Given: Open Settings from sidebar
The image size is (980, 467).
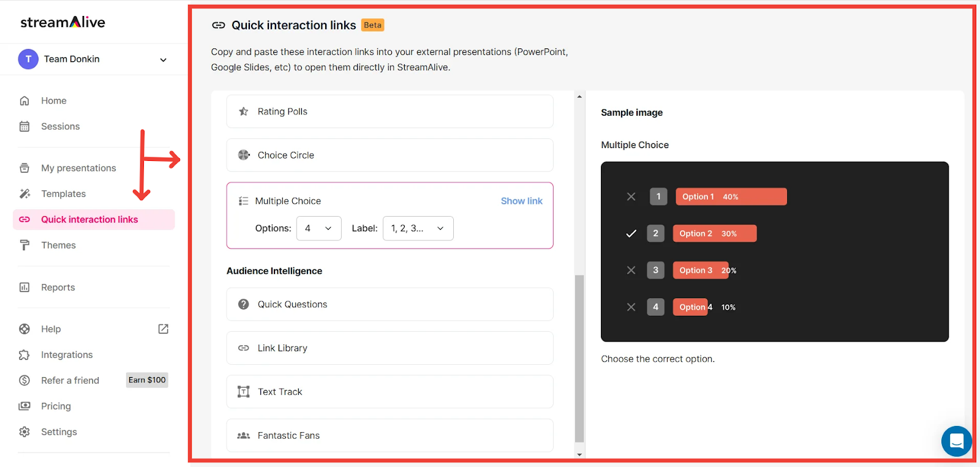Looking at the screenshot, I should tap(59, 432).
